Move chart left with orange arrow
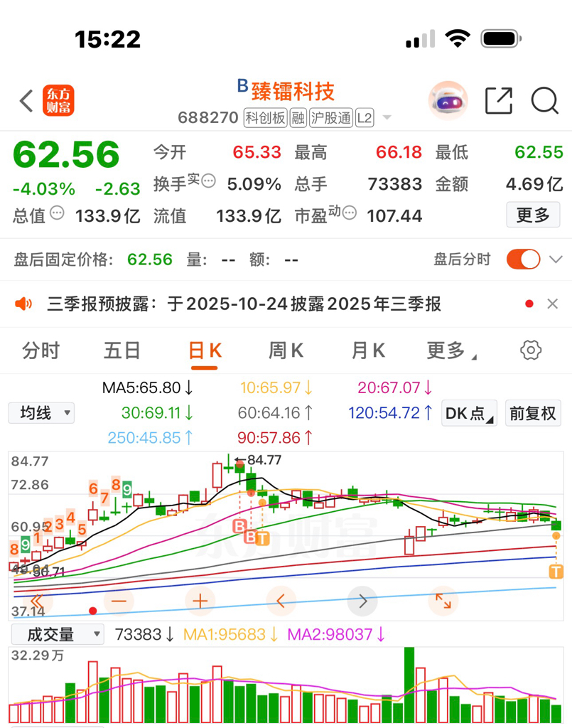Screen dimensions: 572x728 (x=281, y=601)
